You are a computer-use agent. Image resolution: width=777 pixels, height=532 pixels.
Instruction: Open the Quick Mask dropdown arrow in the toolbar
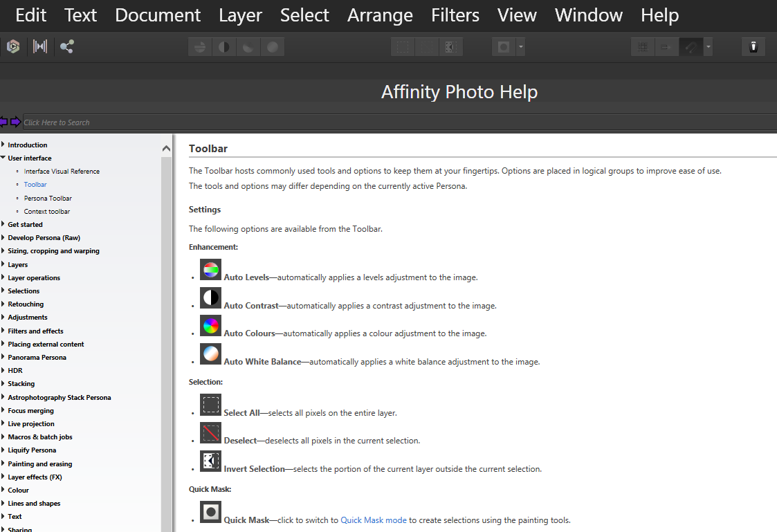[520, 47]
